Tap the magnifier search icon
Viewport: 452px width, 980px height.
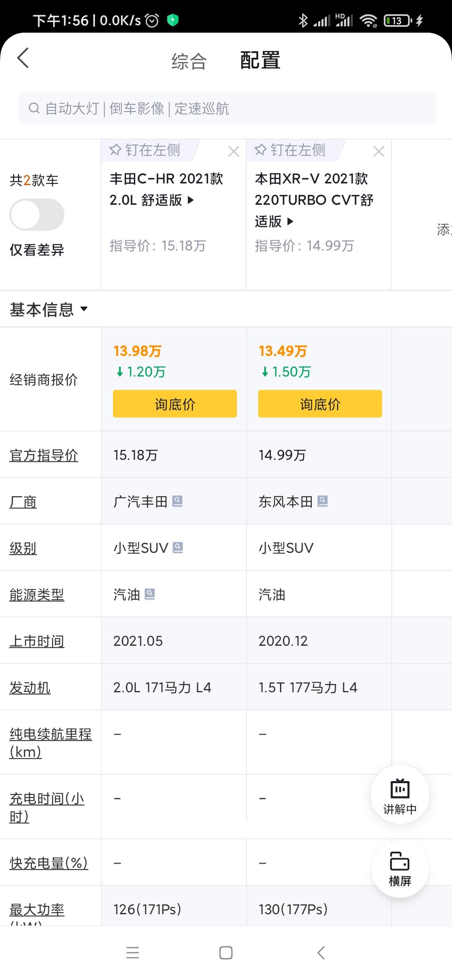[x=34, y=108]
